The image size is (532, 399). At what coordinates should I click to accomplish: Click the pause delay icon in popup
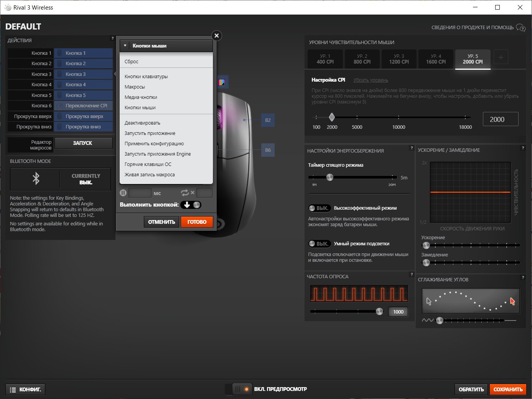123,193
